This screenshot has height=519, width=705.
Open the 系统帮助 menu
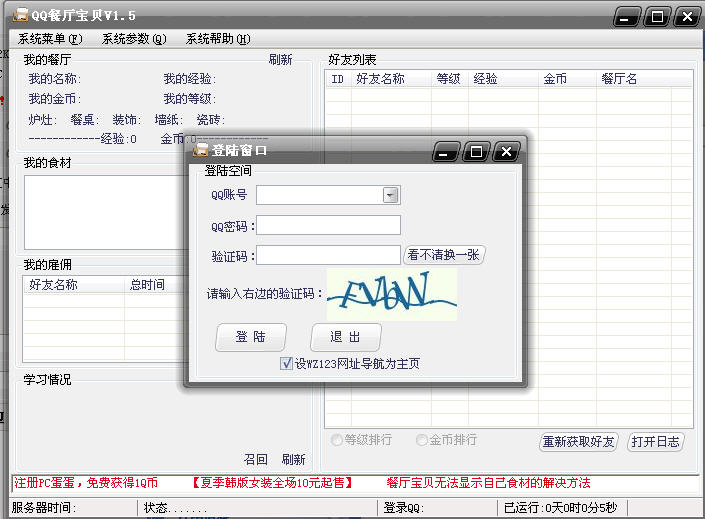tap(218, 39)
